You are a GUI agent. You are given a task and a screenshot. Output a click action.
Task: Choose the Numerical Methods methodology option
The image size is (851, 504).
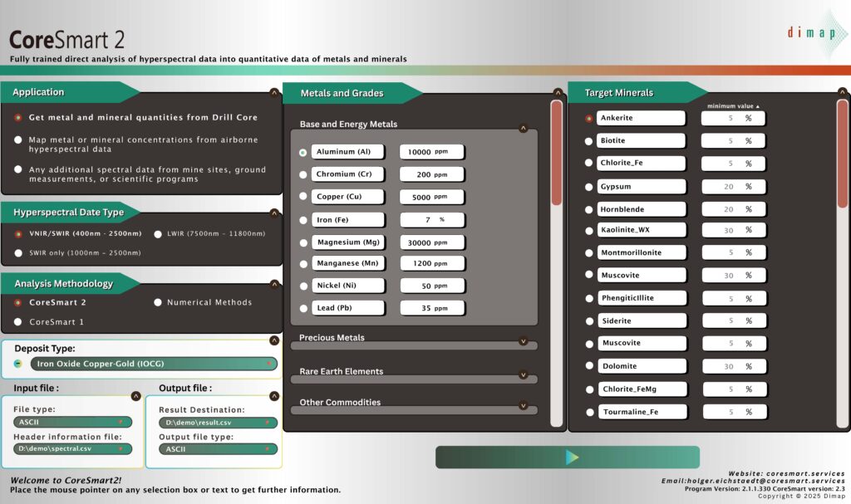(158, 302)
